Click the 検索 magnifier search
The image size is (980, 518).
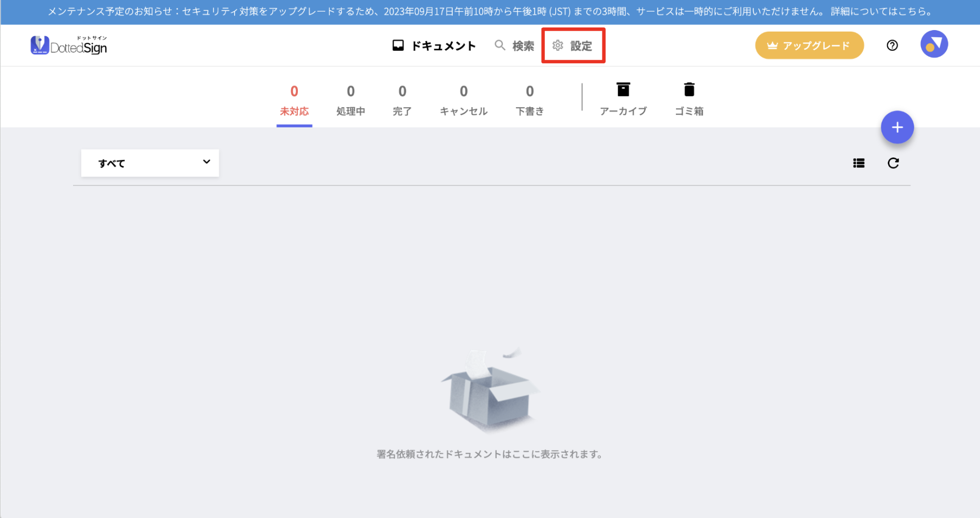tap(514, 46)
